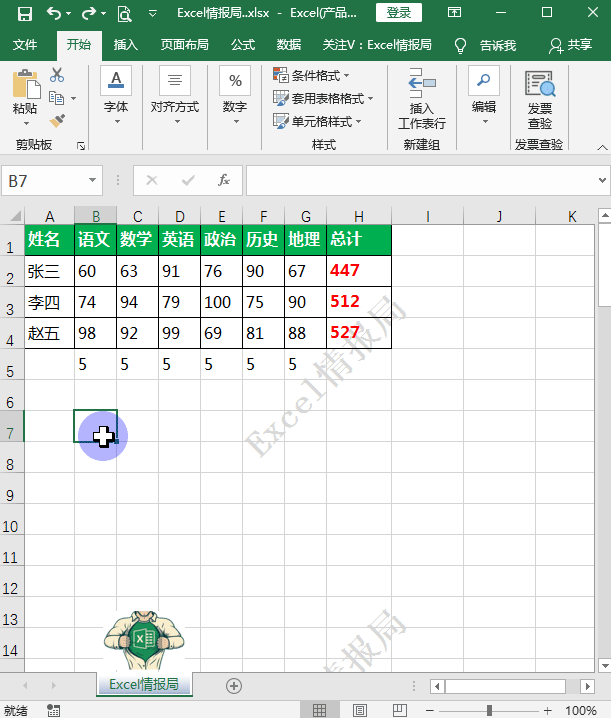Add a new sheet with plus icon

pos(234,685)
